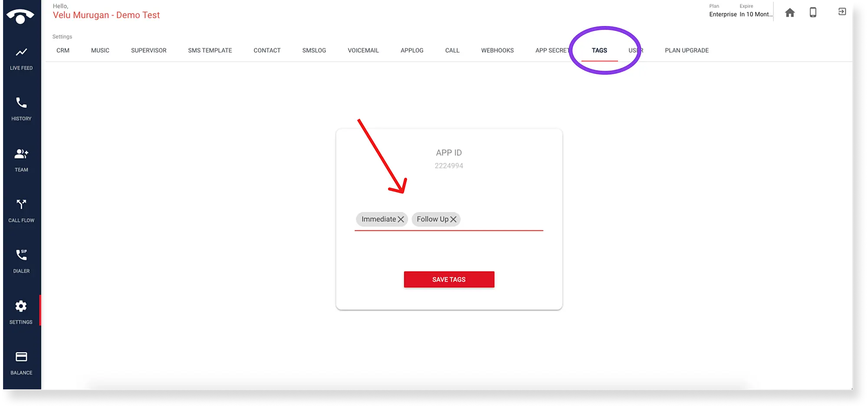Open the SIP Dialer

coord(21,258)
